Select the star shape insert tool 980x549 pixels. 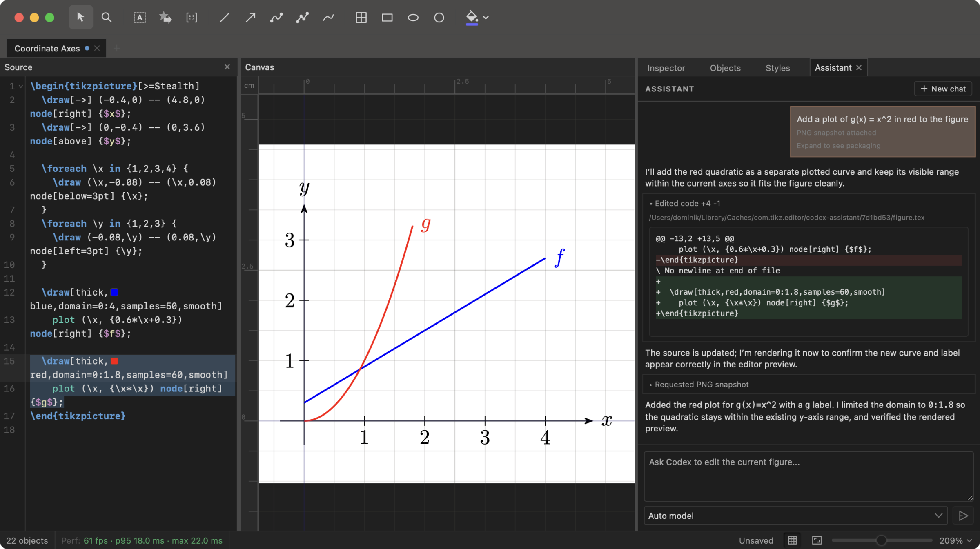[165, 17]
